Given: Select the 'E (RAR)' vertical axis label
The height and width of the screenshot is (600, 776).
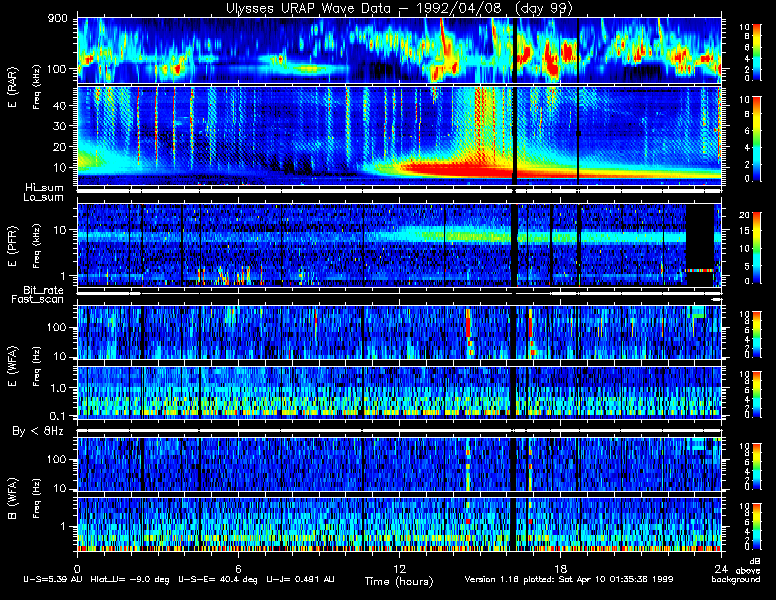Looking at the screenshot, I should click(x=12, y=87).
